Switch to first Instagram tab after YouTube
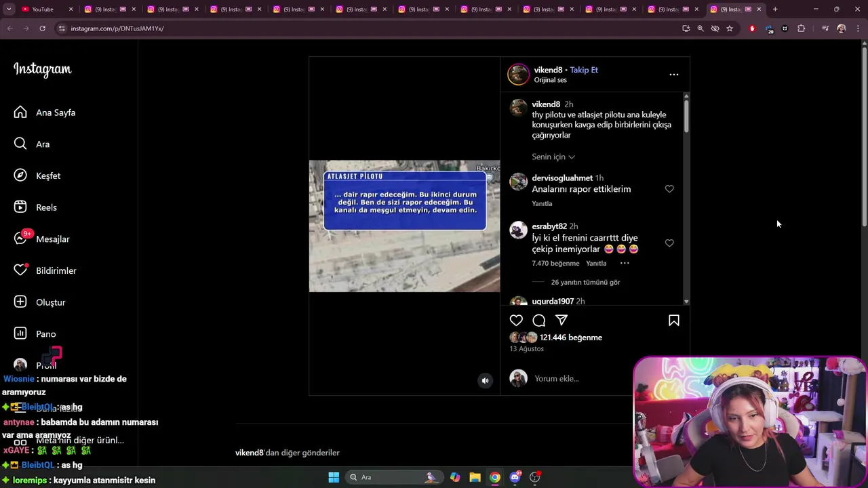Viewport: 868px width, 488px height. tap(108, 9)
